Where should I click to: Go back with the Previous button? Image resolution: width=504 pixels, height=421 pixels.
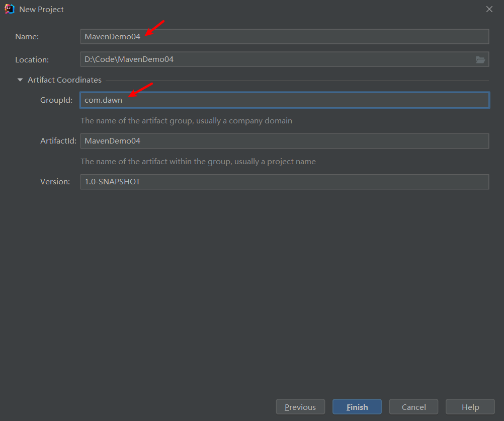pos(300,407)
